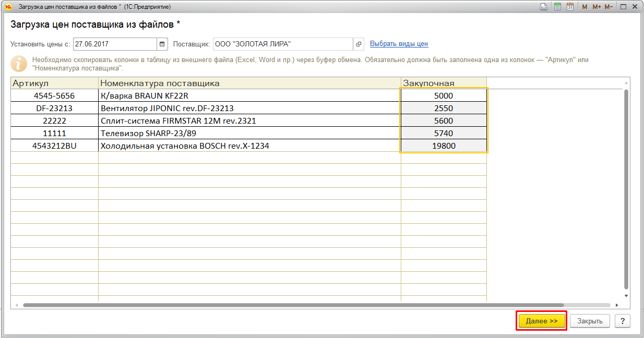Click the printer icon in title bar
This screenshot has height=338, width=644.
pyautogui.click(x=544, y=7)
